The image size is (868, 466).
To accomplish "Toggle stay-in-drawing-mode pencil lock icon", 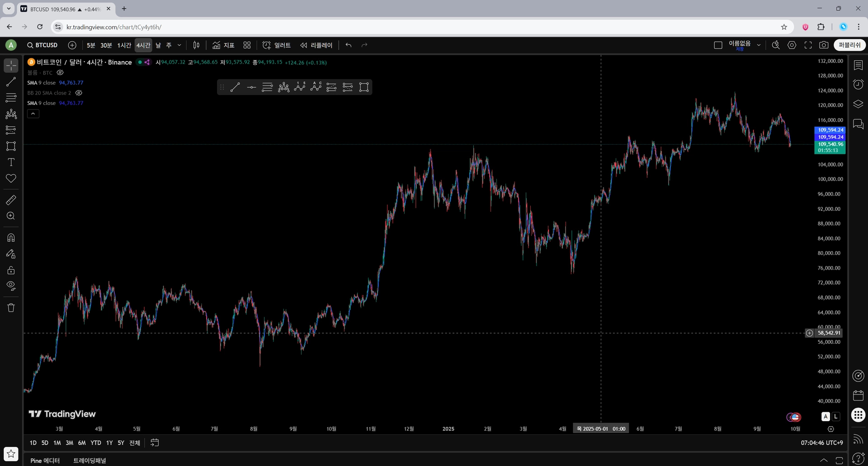I will (x=11, y=254).
